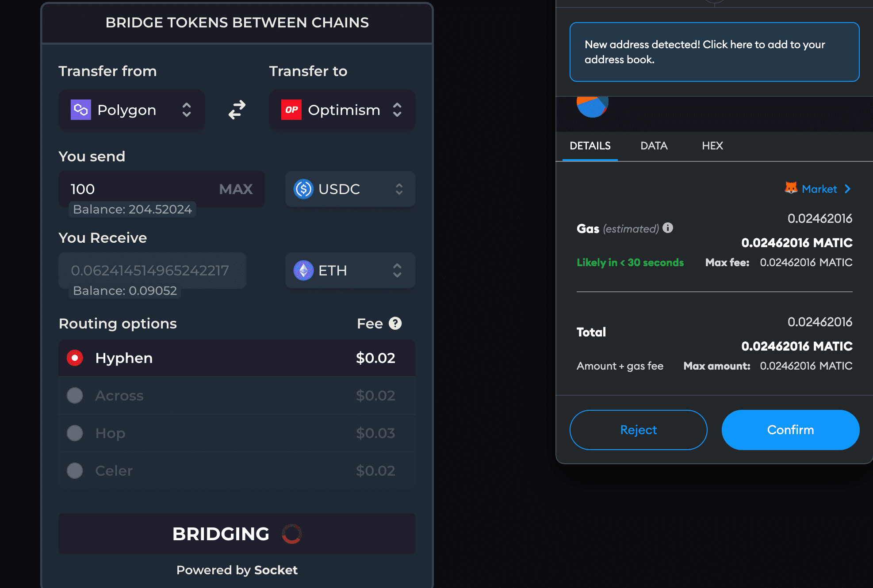Select the Across routing option
The height and width of the screenshot is (588, 873).
click(x=237, y=396)
